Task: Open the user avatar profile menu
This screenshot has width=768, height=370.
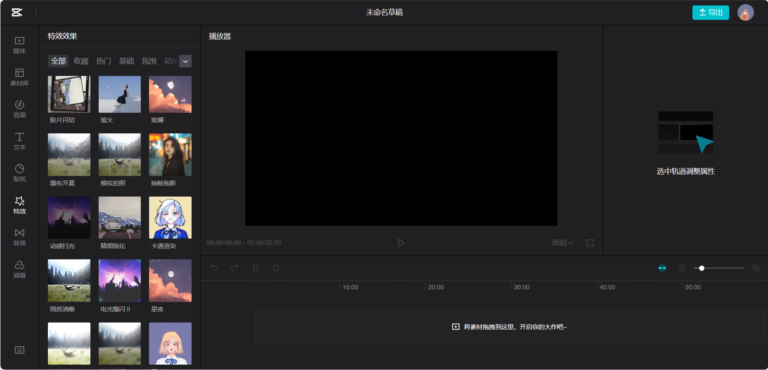Action: click(745, 13)
